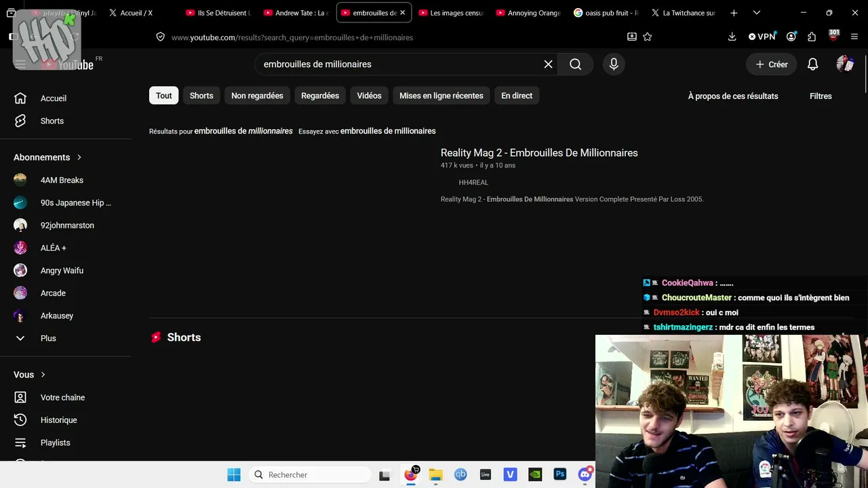
Task: Open the Créer menu
Action: 772,64
